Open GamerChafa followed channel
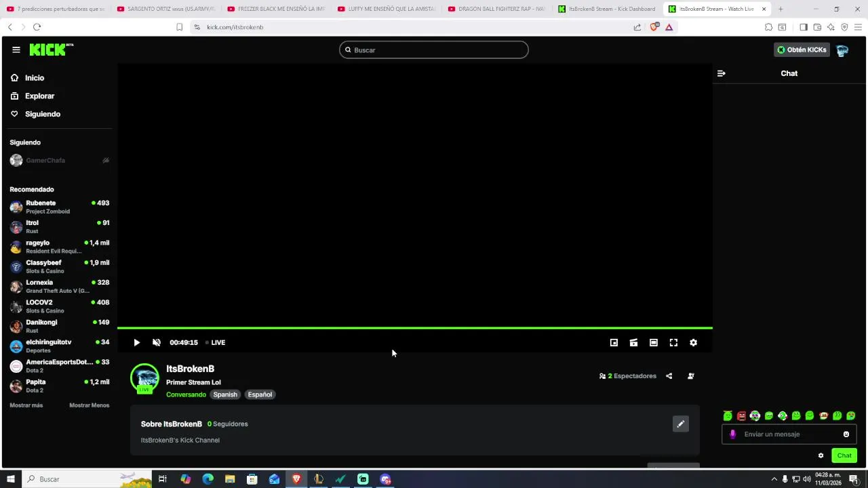 pos(60,161)
